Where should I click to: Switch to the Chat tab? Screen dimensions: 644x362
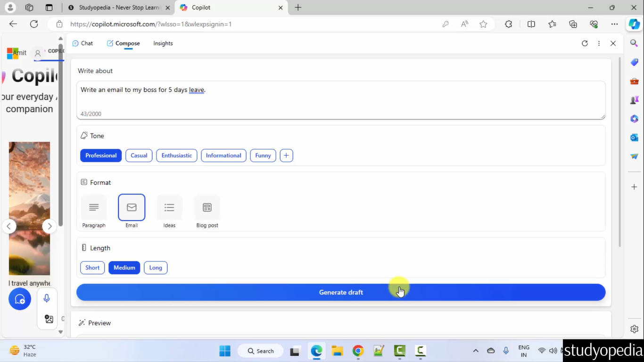click(x=83, y=43)
